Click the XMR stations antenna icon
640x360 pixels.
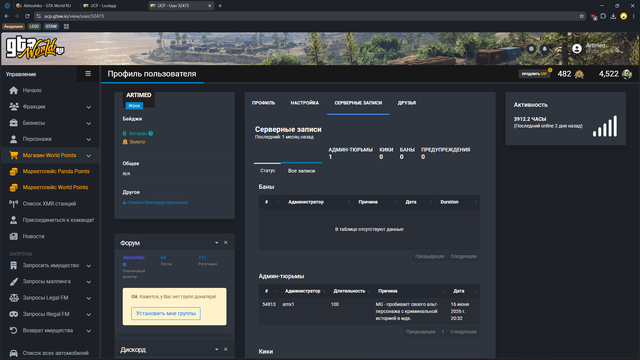13,204
